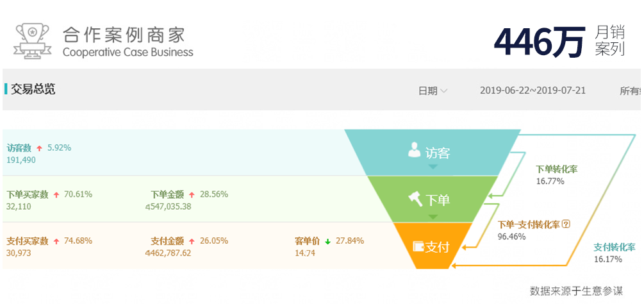This screenshot has height=304, width=644.
Task: Click the teal 访客 funnel segment
Action: (433, 153)
